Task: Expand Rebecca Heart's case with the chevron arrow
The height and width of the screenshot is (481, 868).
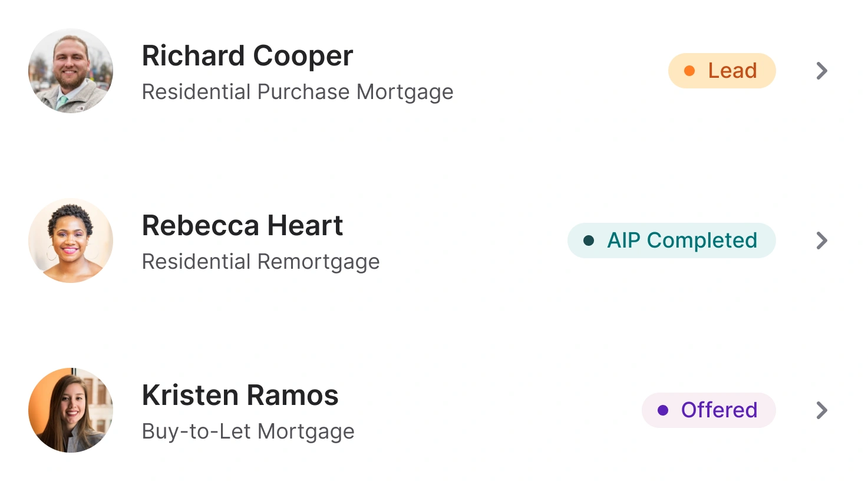Action: [x=821, y=240]
